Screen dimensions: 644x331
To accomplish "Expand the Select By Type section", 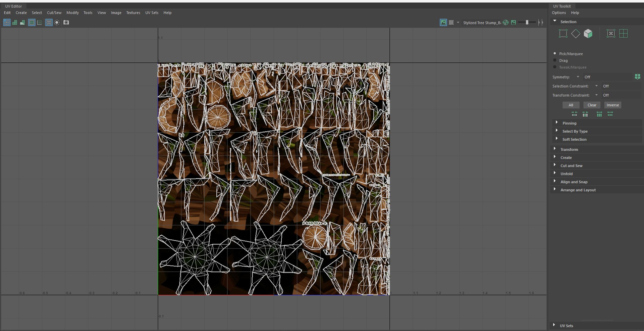I will click(557, 131).
